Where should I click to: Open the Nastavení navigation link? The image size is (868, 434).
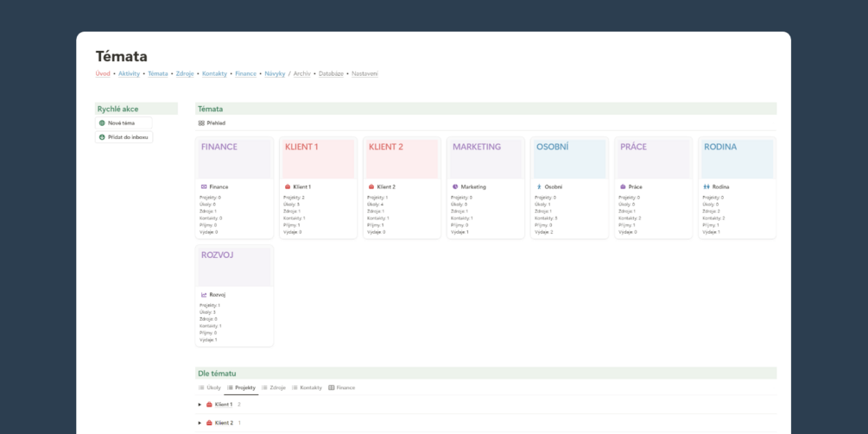pos(365,73)
